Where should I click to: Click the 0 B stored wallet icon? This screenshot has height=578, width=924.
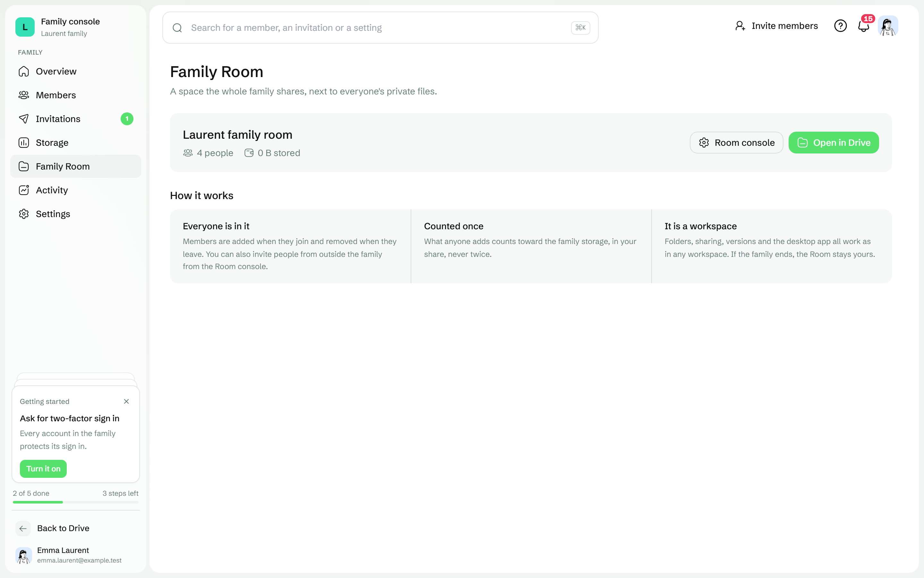tap(249, 153)
